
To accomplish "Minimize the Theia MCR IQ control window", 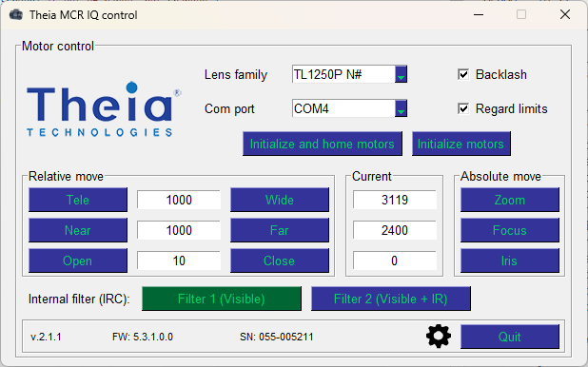I will tap(479, 14).
